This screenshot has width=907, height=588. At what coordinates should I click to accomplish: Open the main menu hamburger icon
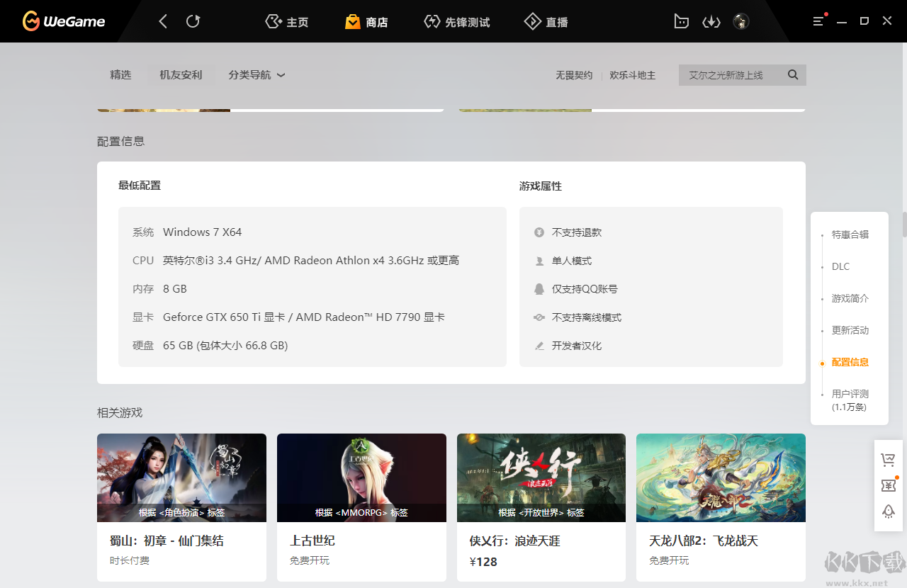819,21
